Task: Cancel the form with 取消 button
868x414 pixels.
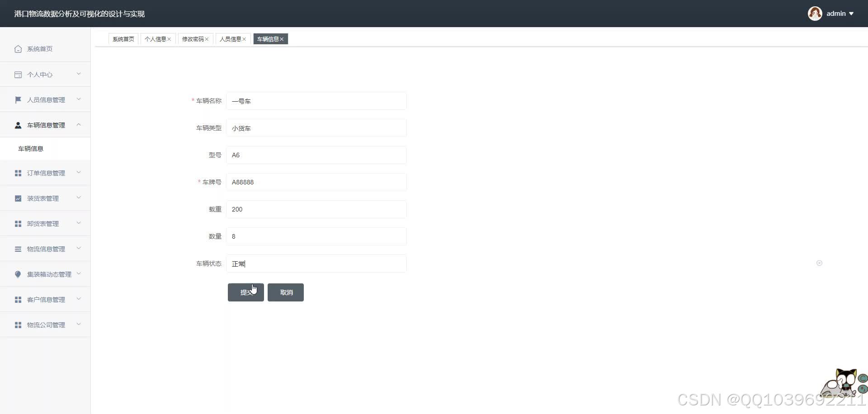Action: [x=286, y=292]
